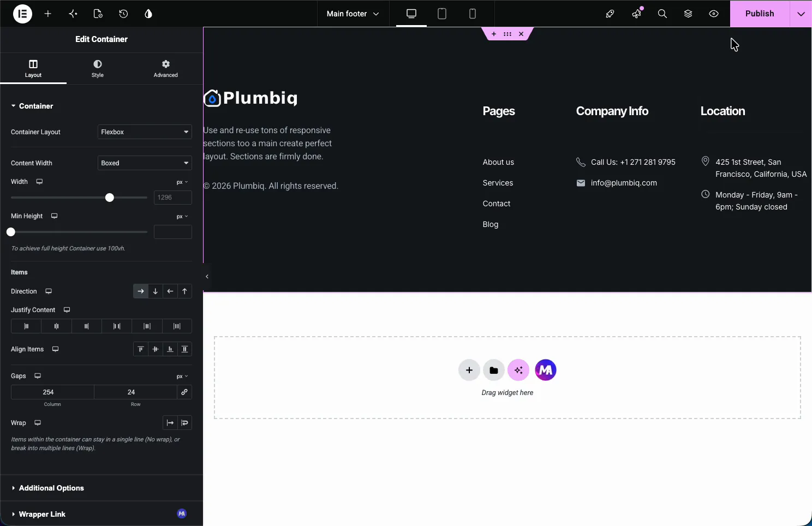Screen dimensions: 812x526
Task: Switch to mobile device view
Action: click(473, 14)
